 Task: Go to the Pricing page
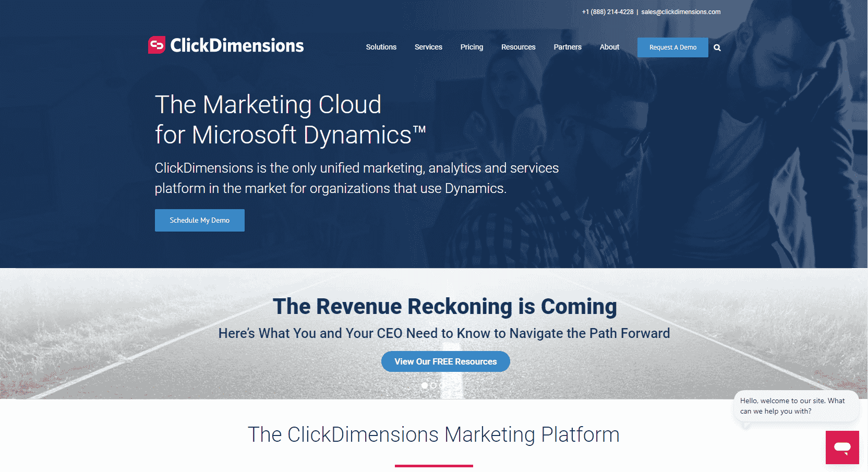click(472, 47)
